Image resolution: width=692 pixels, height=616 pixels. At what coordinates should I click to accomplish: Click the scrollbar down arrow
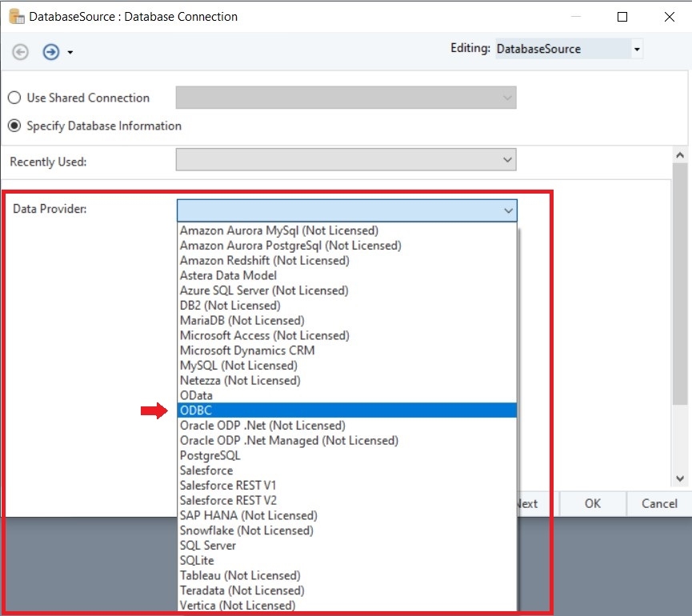pyautogui.click(x=680, y=478)
